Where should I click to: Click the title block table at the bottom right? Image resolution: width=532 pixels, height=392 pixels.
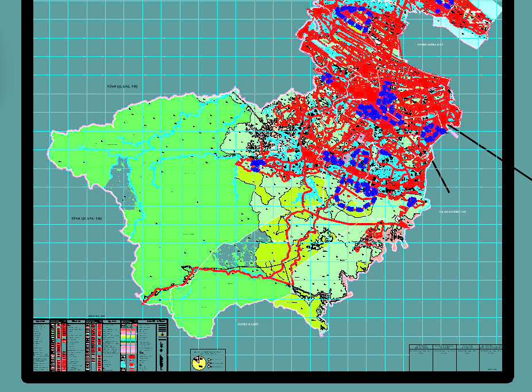coord(455,358)
